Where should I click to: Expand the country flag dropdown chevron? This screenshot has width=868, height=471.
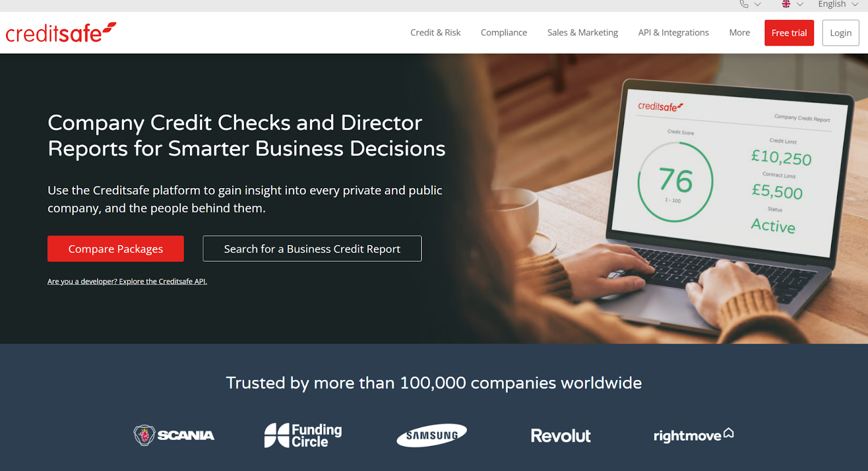coord(800,4)
